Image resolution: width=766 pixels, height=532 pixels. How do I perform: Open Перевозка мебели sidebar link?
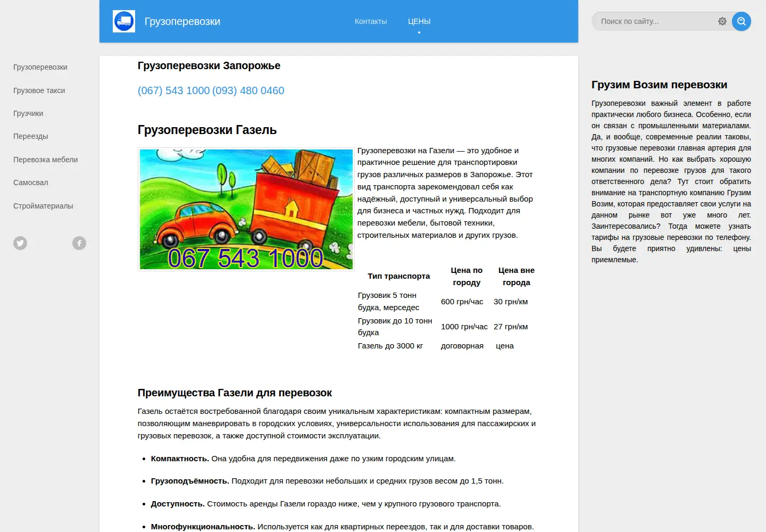(x=46, y=160)
